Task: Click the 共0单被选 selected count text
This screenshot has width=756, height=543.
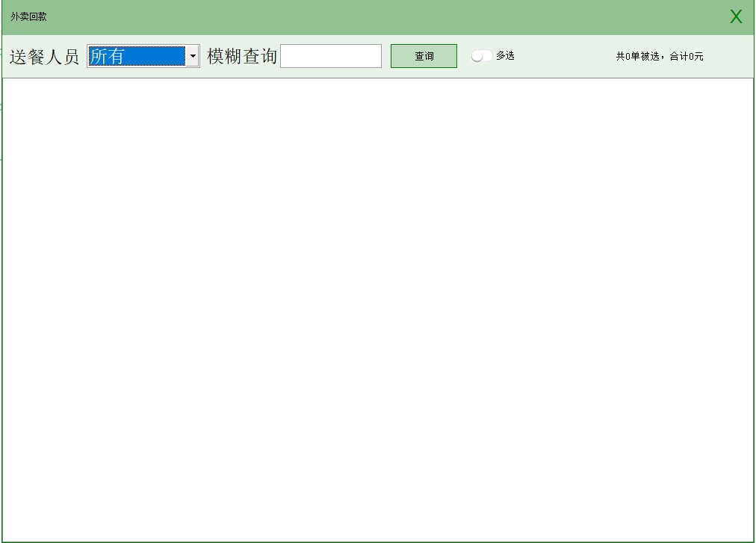Action: (637, 56)
